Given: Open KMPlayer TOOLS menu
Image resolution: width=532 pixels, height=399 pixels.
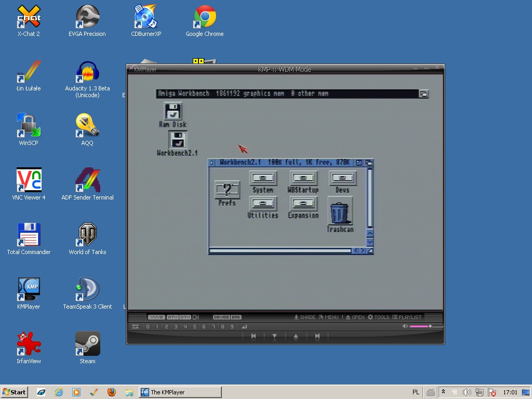Looking at the screenshot, I should 379,317.
